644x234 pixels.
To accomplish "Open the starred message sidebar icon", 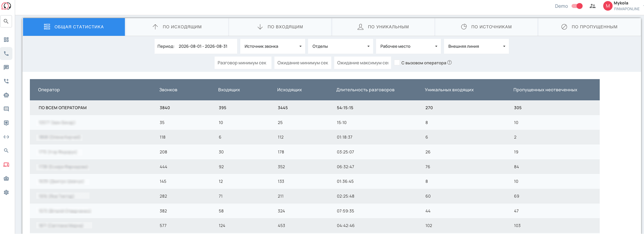I will [6, 123].
